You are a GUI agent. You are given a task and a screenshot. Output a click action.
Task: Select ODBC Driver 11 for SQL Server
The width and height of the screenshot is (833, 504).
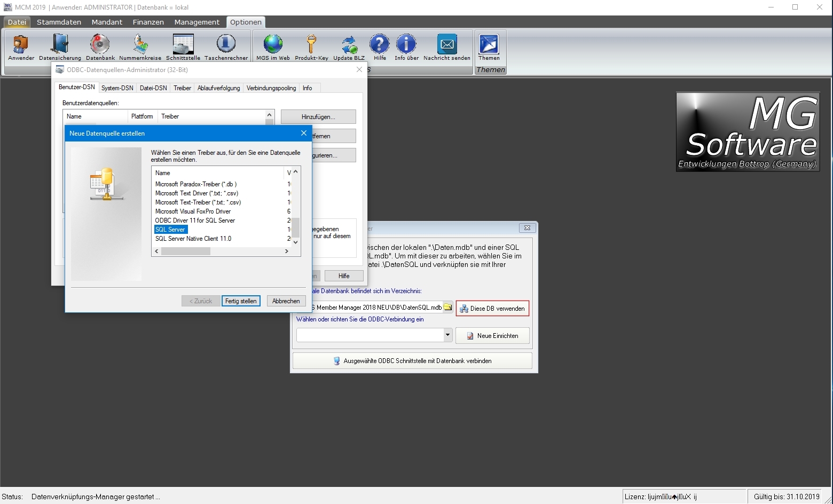[x=195, y=220]
